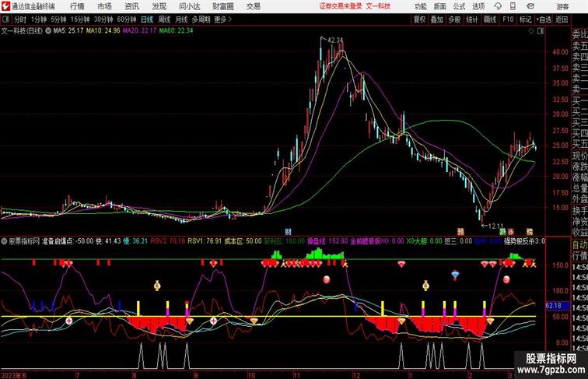Click the Tongdaxin logo icon
This screenshot has width=588, height=379.
[x=5, y=6]
